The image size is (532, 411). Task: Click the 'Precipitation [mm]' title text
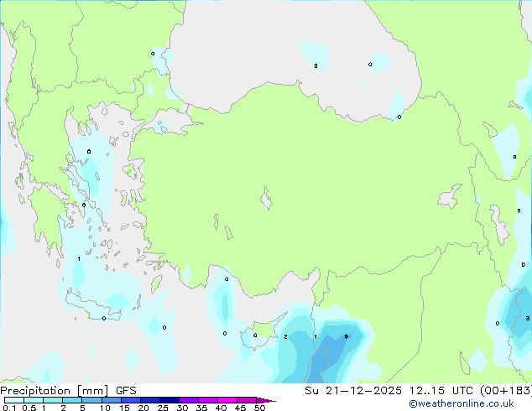point(55,391)
